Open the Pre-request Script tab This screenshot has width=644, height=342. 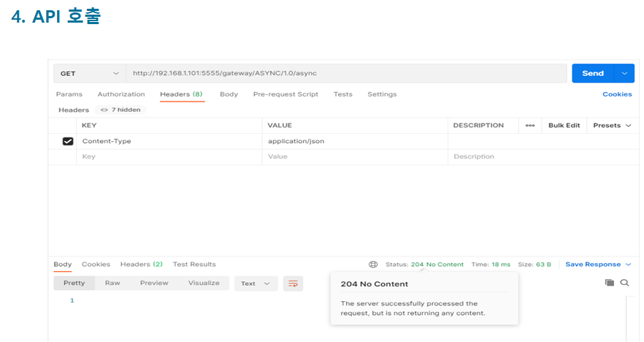tap(285, 94)
